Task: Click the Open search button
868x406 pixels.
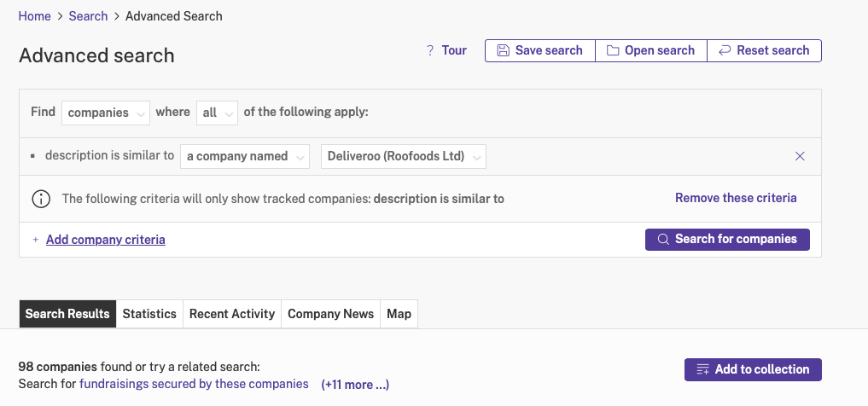Action: 651,51
